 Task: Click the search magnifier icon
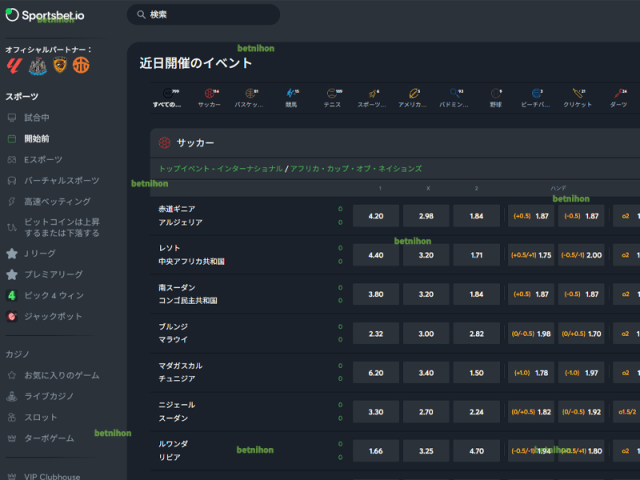coord(141,15)
